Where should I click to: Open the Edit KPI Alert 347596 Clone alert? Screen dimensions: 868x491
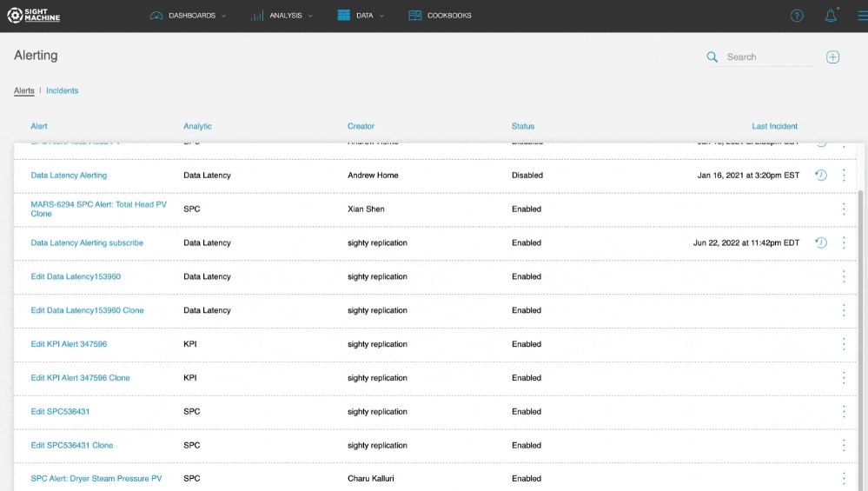pyautogui.click(x=80, y=377)
